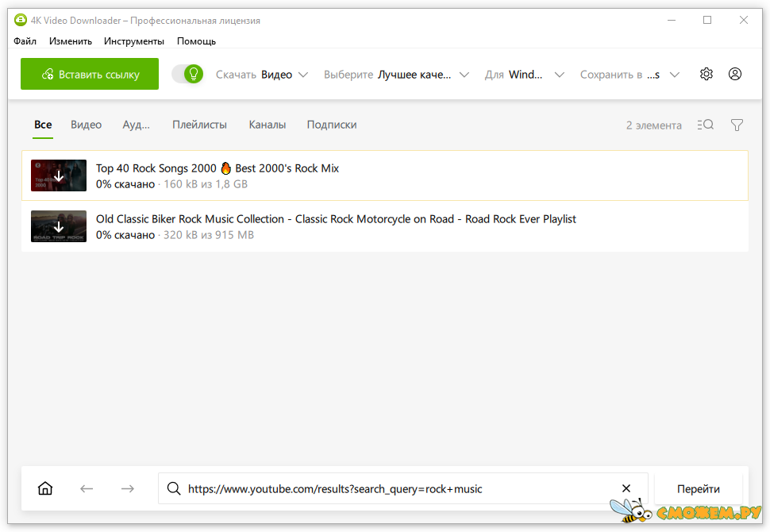Screen dimensions: 770x532
Task: Click the 320 kB из 915 MB status
Action: 209,235
